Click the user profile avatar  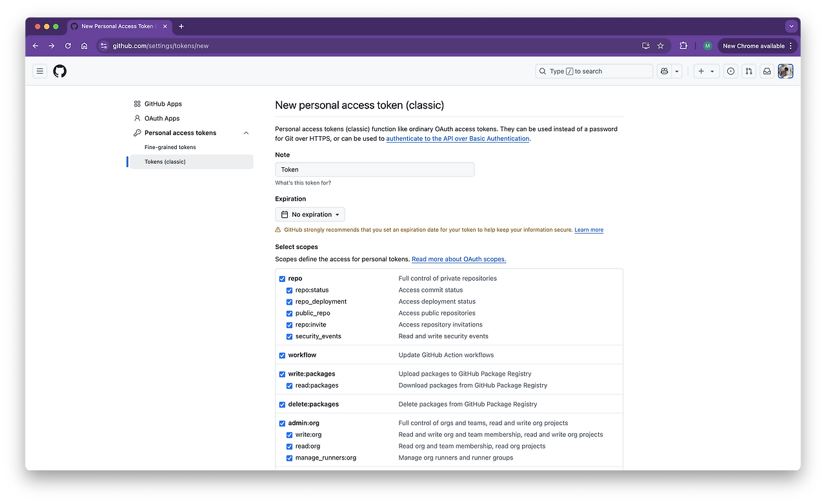click(785, 72)
